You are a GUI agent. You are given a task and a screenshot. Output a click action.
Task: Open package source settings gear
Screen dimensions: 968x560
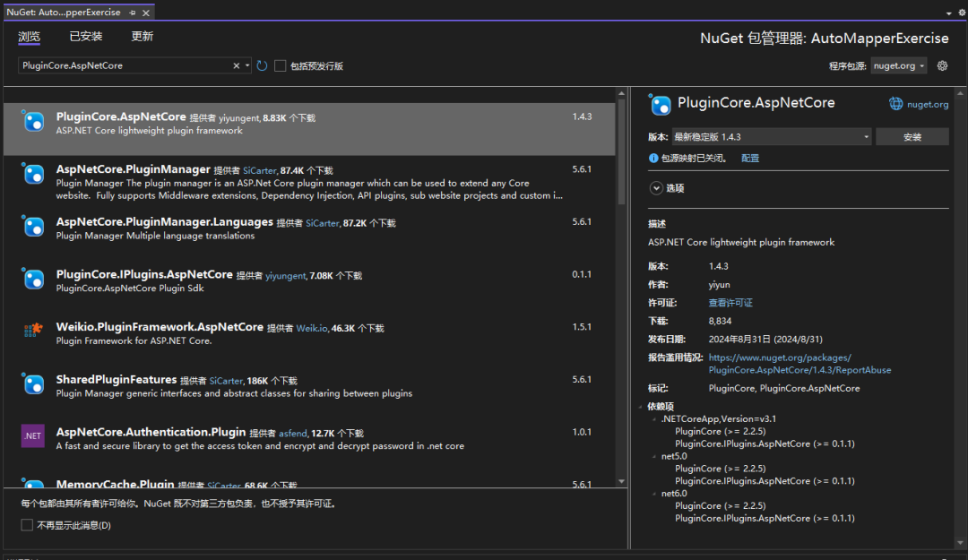[942, 65]
